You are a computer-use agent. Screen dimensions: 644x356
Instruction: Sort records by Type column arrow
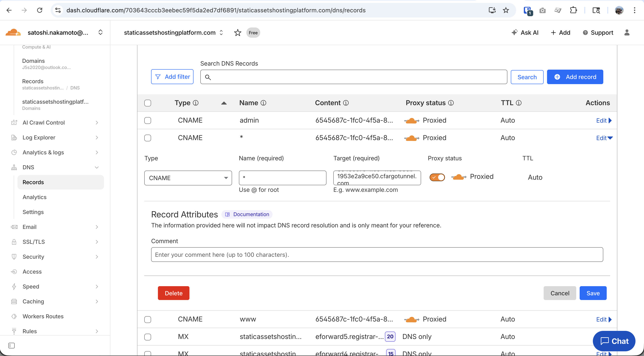(x=224, y=103)
